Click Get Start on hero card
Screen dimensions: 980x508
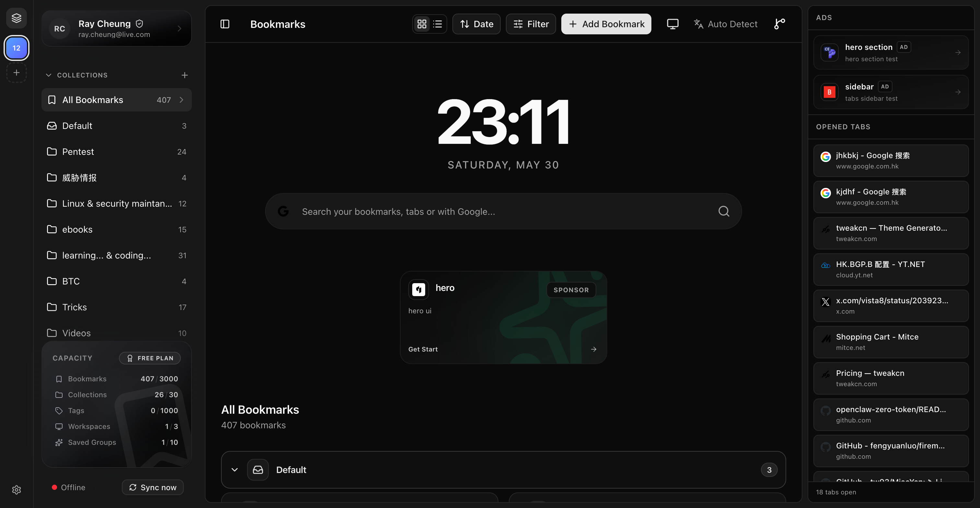[423, 349]
